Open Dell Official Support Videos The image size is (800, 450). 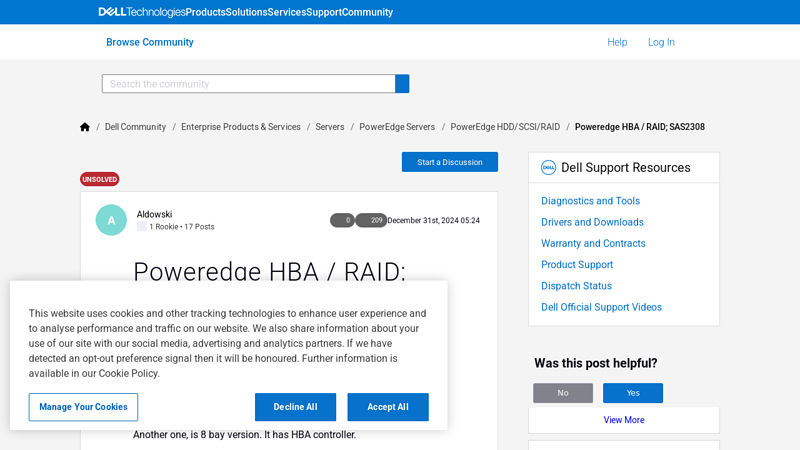tap(602, 307)
